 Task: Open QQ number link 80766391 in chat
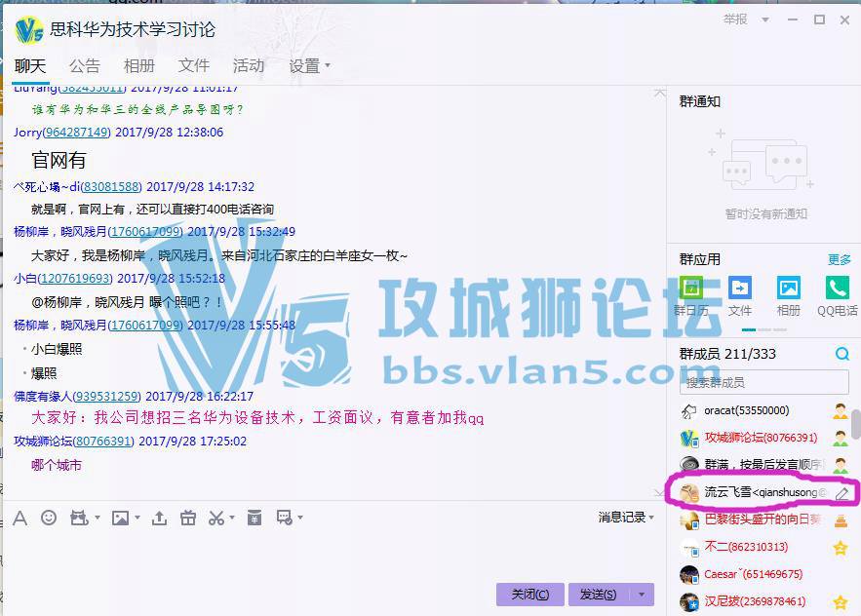pos(103,442)
